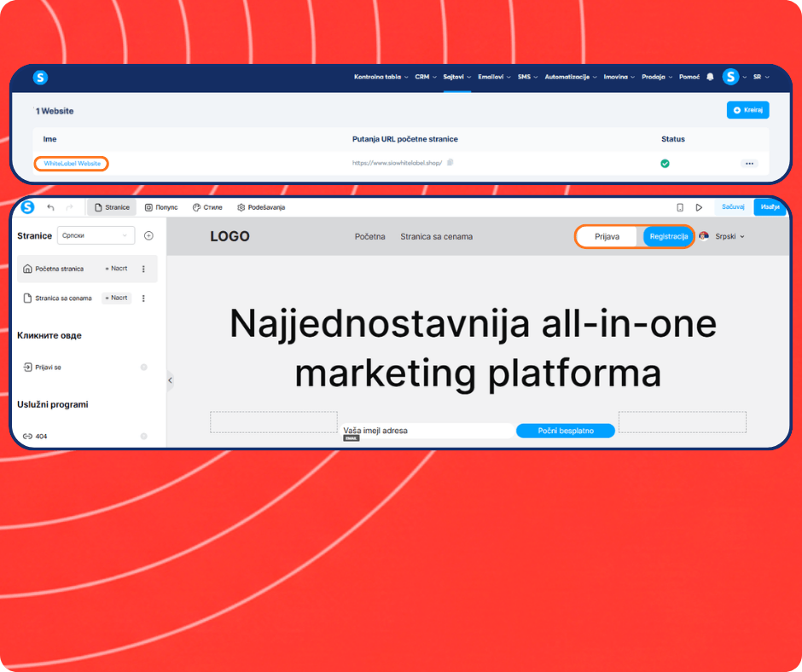Viewport: 802px width, 672px height.
Task: Open the notifications bell icon
Action: pos(710,77)
